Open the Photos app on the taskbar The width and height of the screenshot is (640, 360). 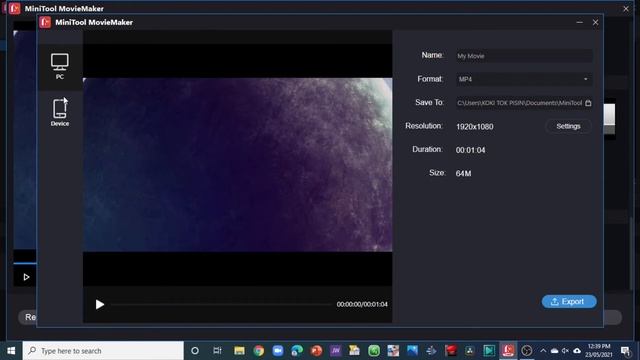click(x=412, y=351)
